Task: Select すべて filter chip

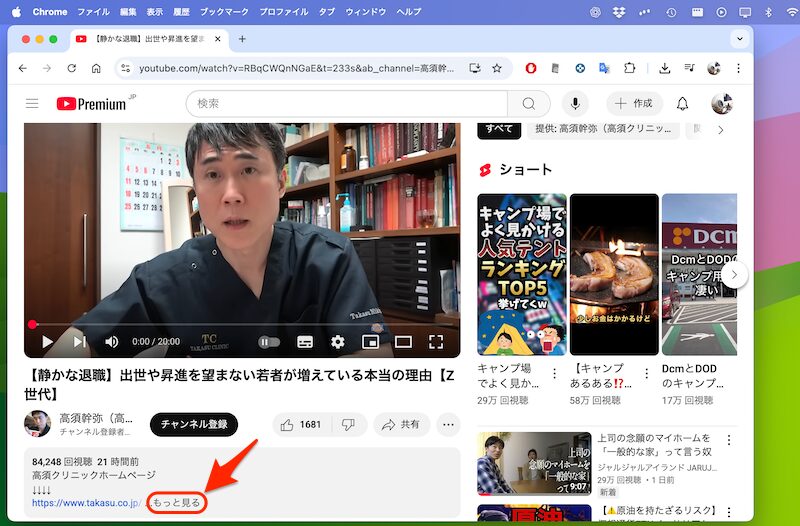Action: pyautogui.click(x=499, y=130)
